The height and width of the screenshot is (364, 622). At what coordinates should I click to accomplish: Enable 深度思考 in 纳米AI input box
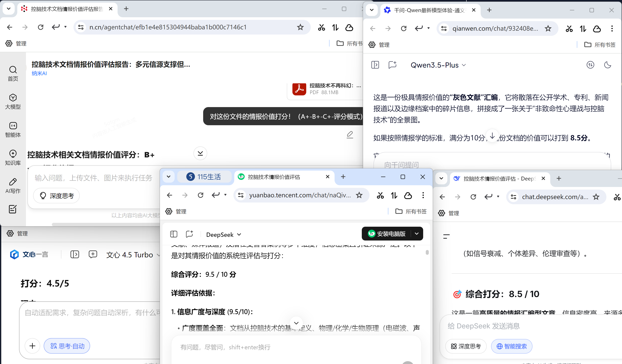[x=56, y=196]
